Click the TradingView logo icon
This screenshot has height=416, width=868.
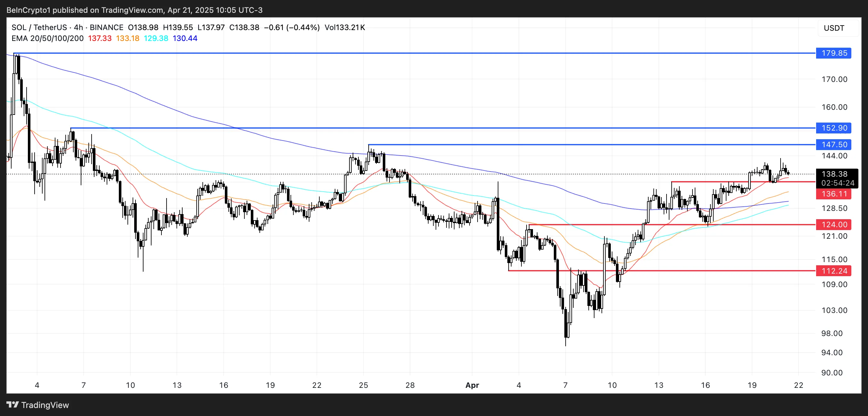coord(12,404)
